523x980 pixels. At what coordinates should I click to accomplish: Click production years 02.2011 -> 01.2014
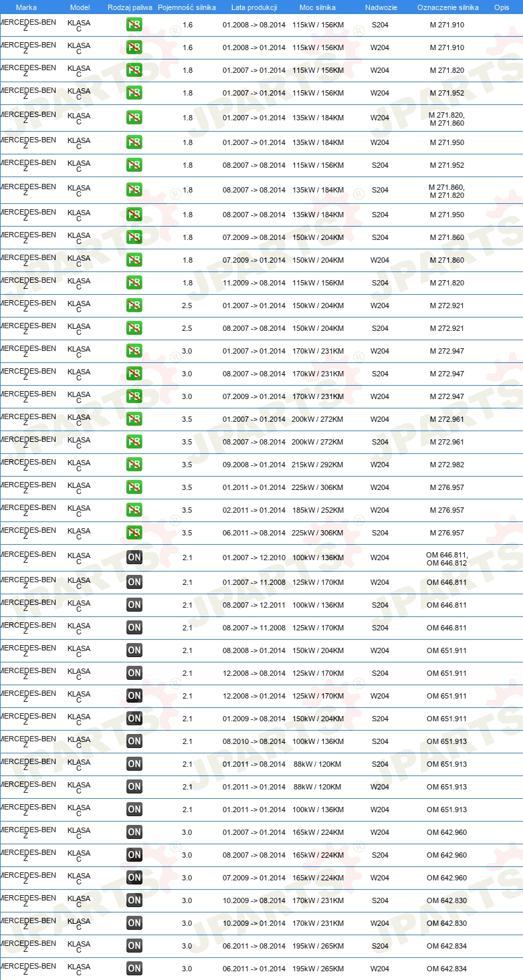(254, 510)
